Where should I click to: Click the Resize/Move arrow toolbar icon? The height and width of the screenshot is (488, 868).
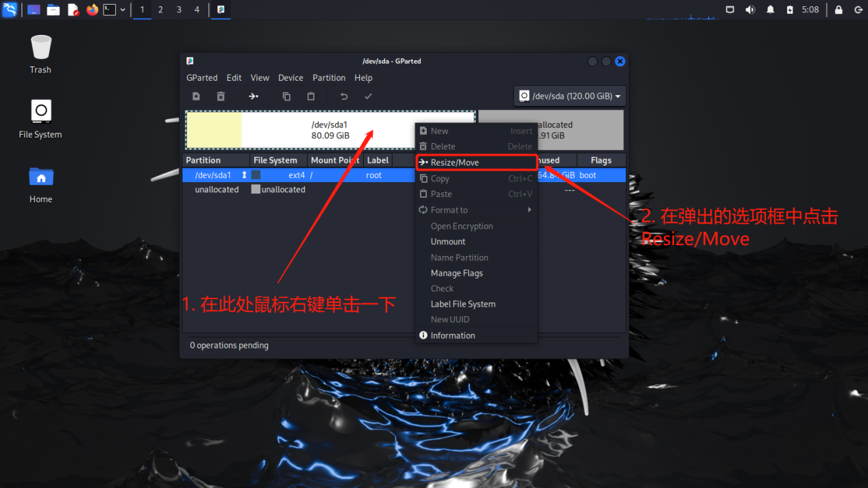[x=253, y=97]
